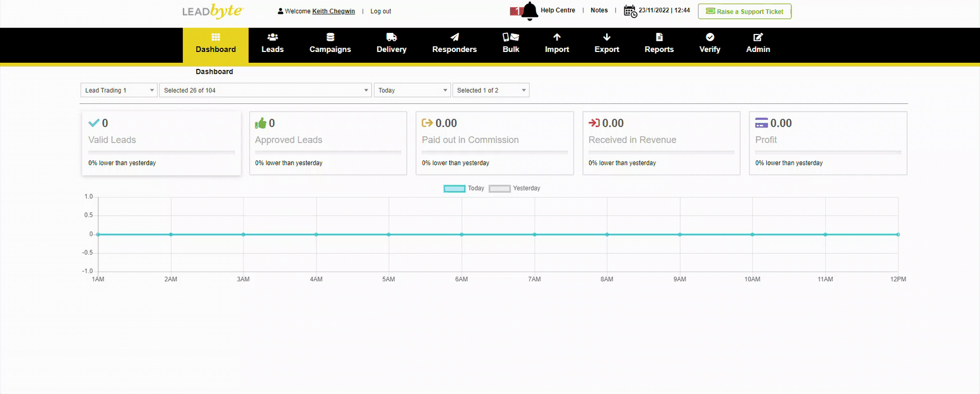This screenshot has height=394, width=980.
Task: Open the Help Centre link
Action: click(x=558, y=10)
